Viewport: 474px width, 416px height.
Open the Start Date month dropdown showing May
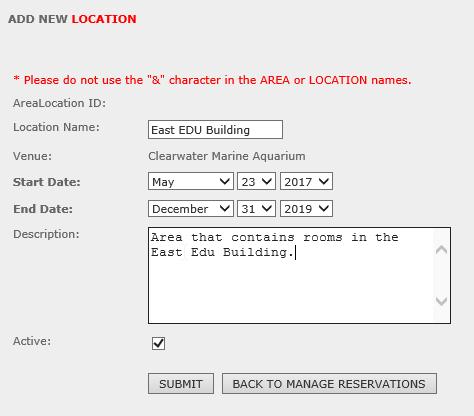tap(191, 181)
